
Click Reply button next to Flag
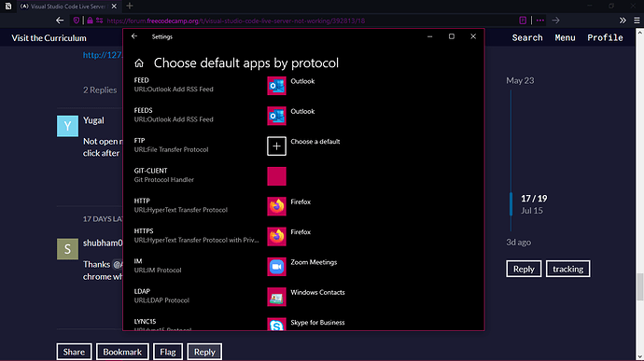tap(204, 352)
